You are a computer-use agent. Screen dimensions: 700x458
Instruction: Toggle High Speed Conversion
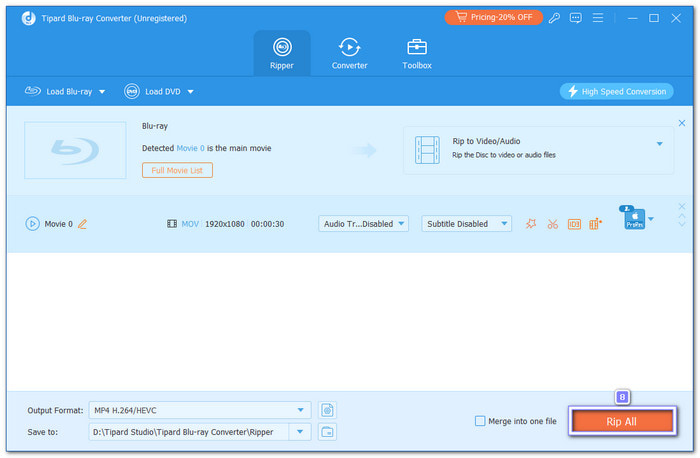[617, 92]
